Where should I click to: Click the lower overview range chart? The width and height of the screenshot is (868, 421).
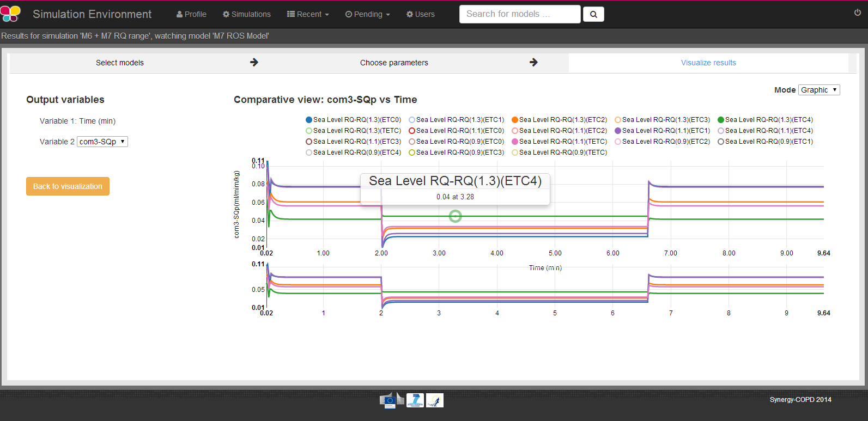[545, 288]
